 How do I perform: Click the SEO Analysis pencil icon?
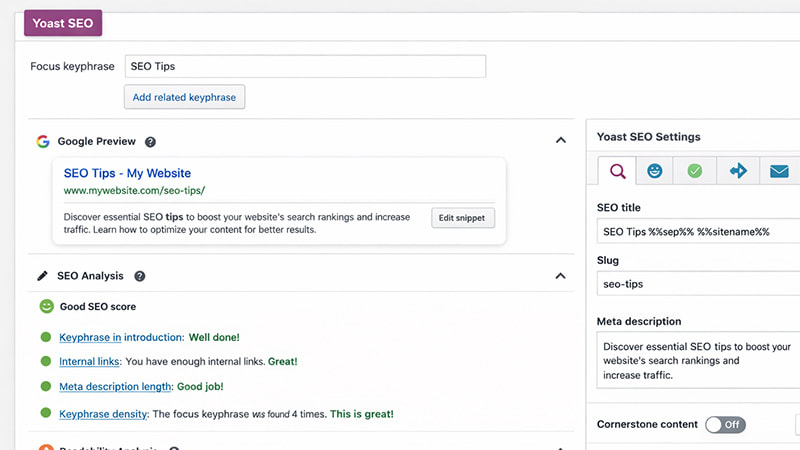coord(42,276)
